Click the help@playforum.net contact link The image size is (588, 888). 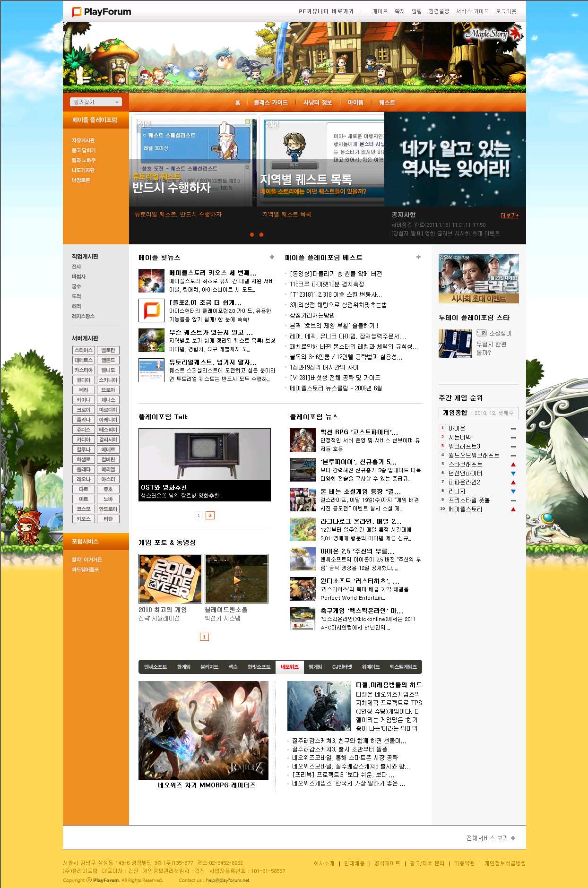227,880
